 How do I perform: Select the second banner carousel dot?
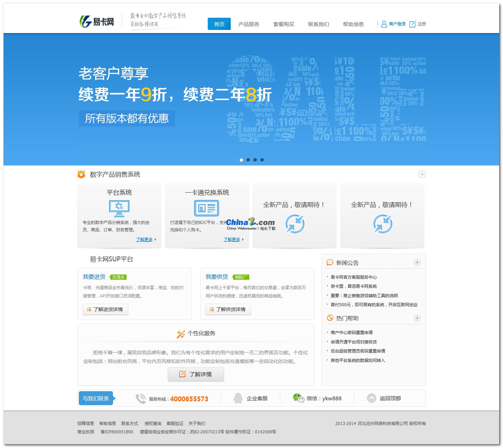point(248,160)
